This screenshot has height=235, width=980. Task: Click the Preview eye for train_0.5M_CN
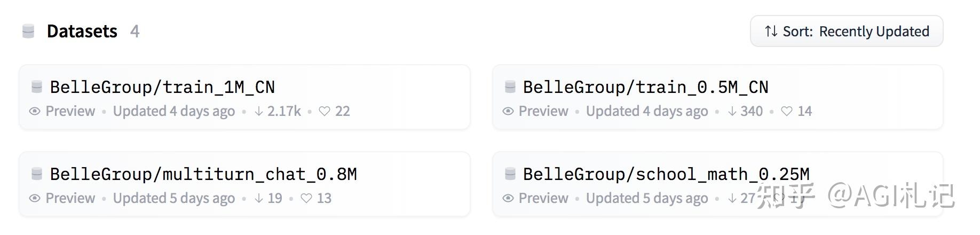[508, 111]
